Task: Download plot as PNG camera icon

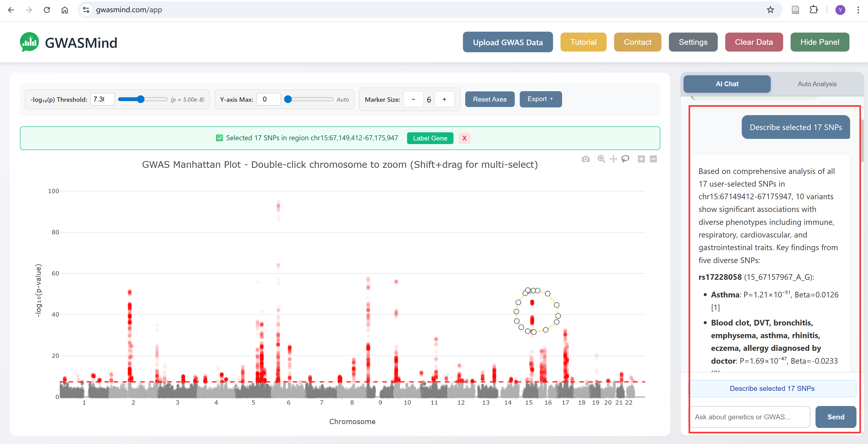Action: click(x=586, y=159)
